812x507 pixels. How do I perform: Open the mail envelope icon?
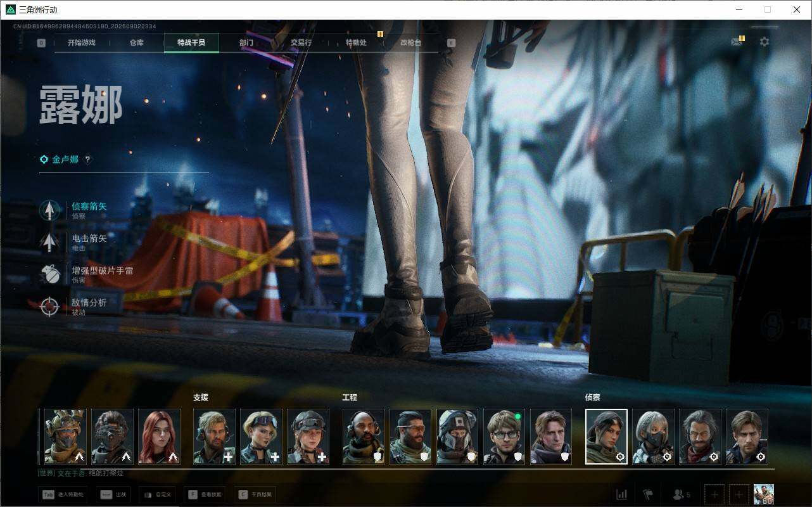[737, 42]
